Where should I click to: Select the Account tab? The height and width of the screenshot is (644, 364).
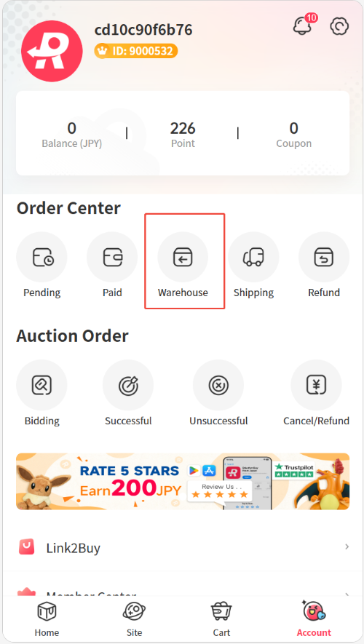pos(314,619)
